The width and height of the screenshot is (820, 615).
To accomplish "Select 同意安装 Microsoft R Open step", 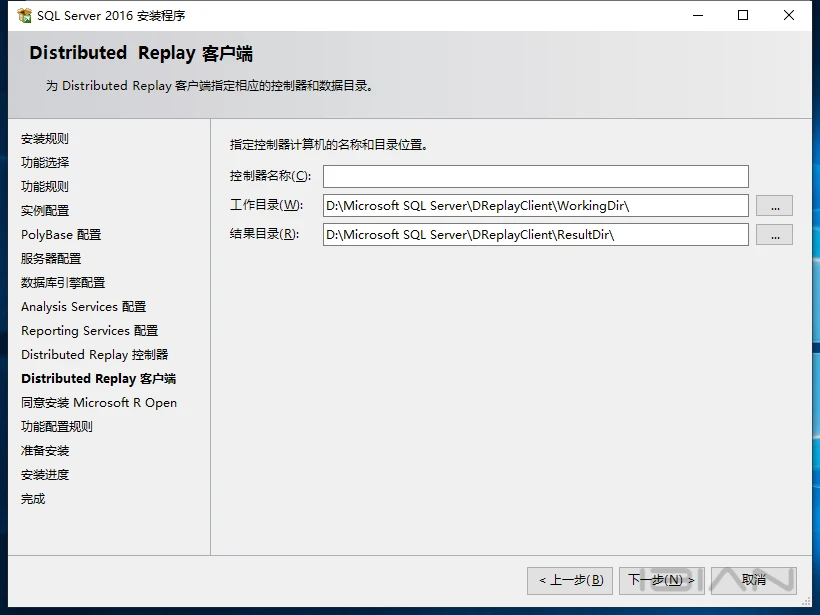I will point(99,403).
